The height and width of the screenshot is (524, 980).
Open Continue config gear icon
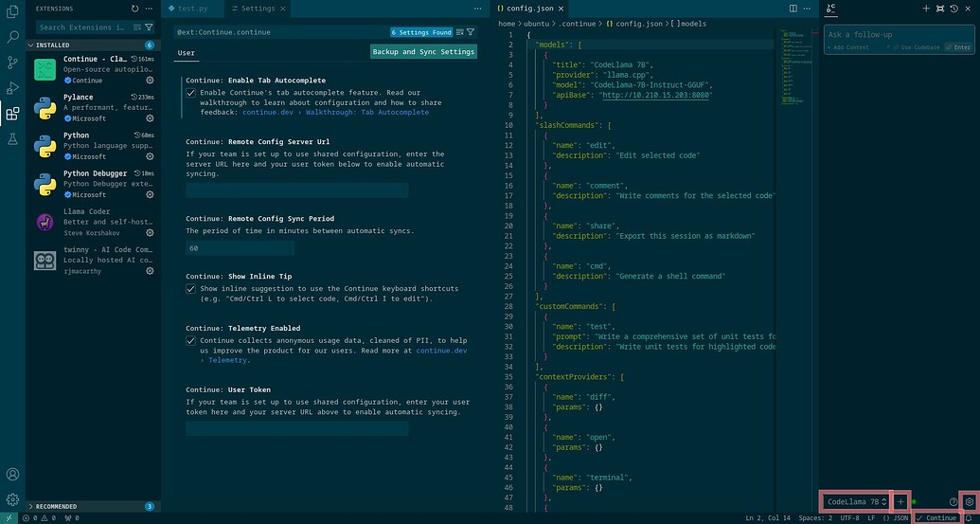(970, 501)
